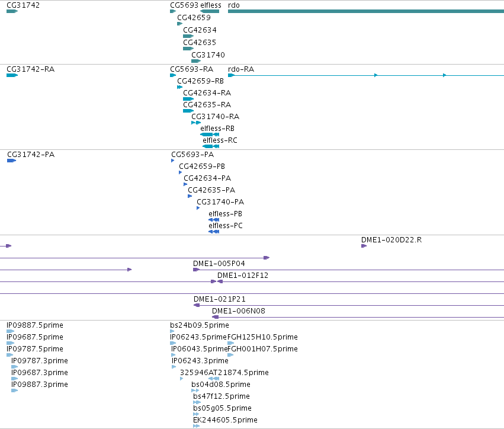504x429 pixels.
Task: Click the IP09887.5prime EST label
Action: 35,325
